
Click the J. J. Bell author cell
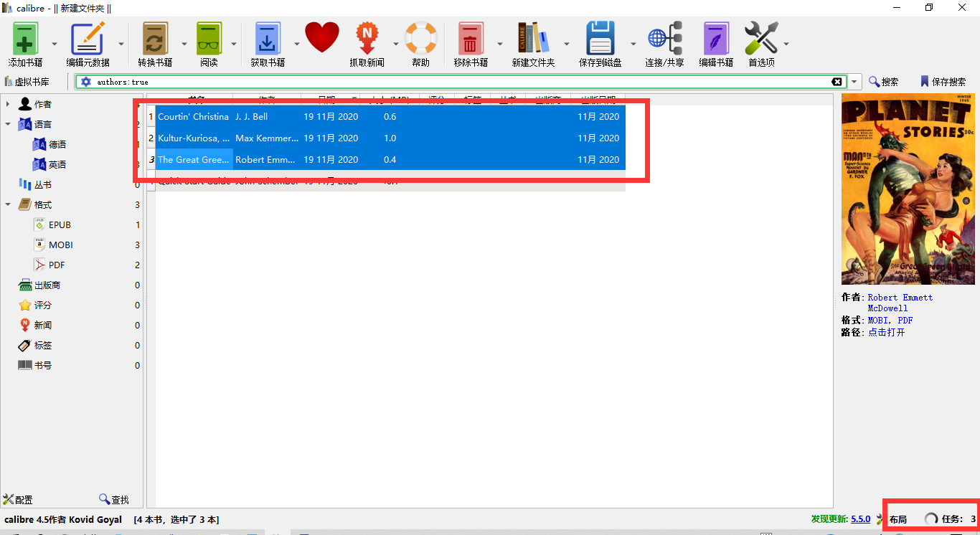[x=266, y=116]
